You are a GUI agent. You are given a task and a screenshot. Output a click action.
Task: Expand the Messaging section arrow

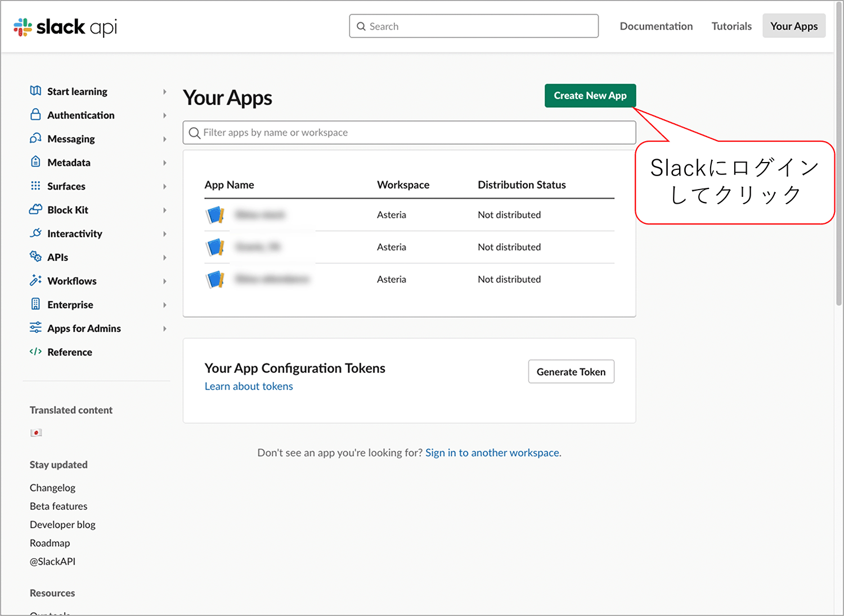point(164,139)
